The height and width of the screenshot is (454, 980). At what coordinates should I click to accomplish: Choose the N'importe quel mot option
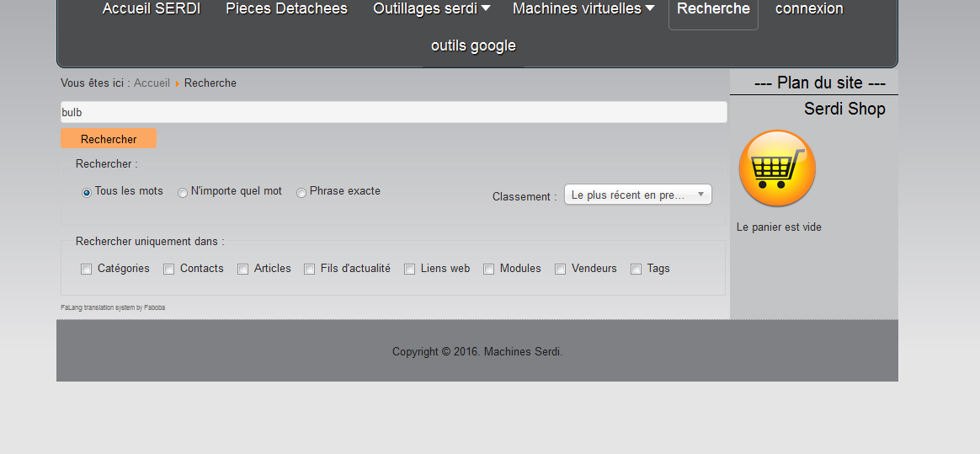(x=183, y=193)
